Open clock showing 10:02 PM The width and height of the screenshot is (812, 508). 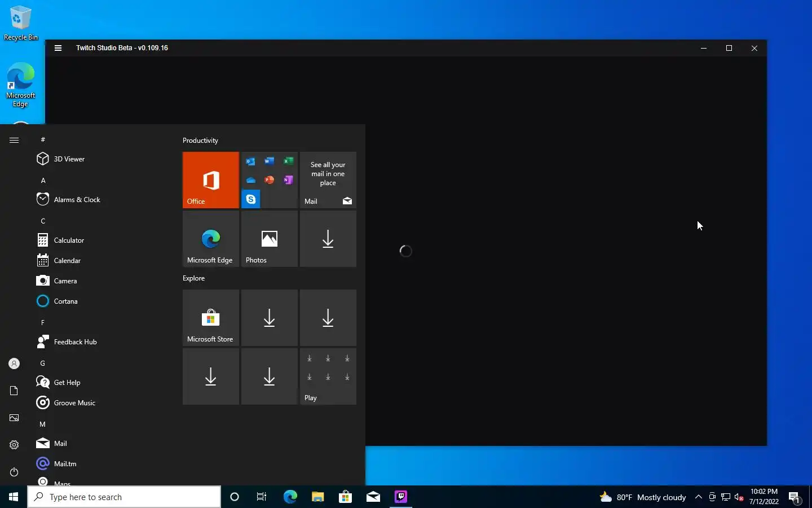point(764,497)
